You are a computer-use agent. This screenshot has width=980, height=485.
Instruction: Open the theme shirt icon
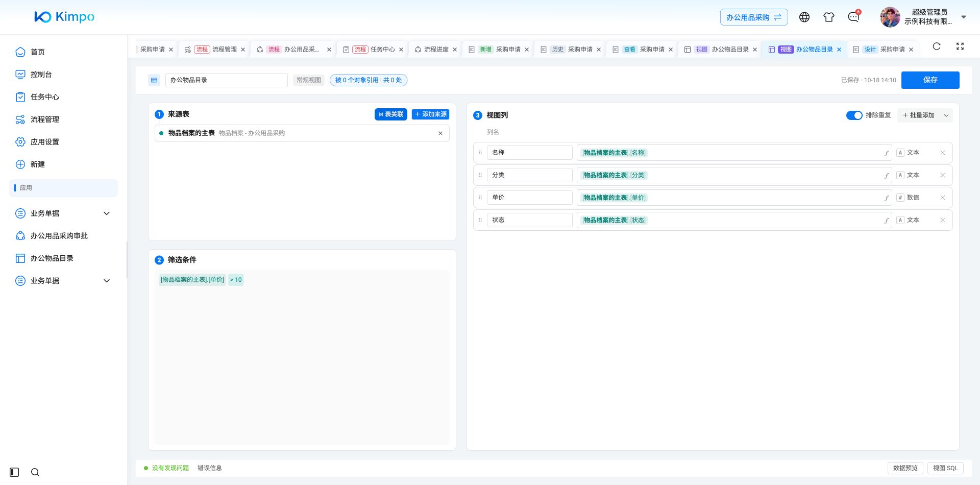tap(829, 17)
